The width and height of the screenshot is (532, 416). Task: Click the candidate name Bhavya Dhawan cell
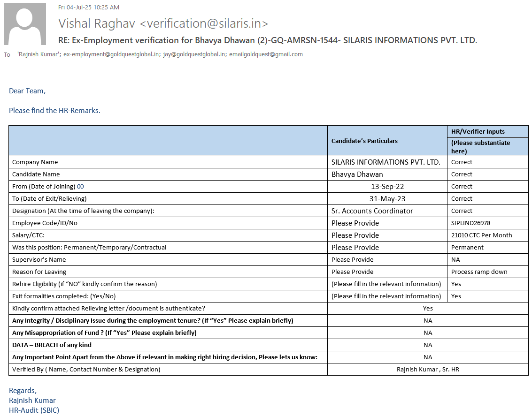pos(357,174)
